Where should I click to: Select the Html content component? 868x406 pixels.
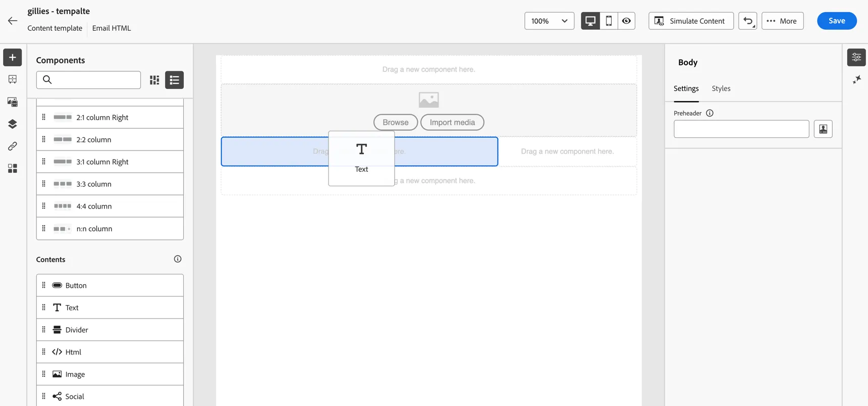tap(110, 352)
